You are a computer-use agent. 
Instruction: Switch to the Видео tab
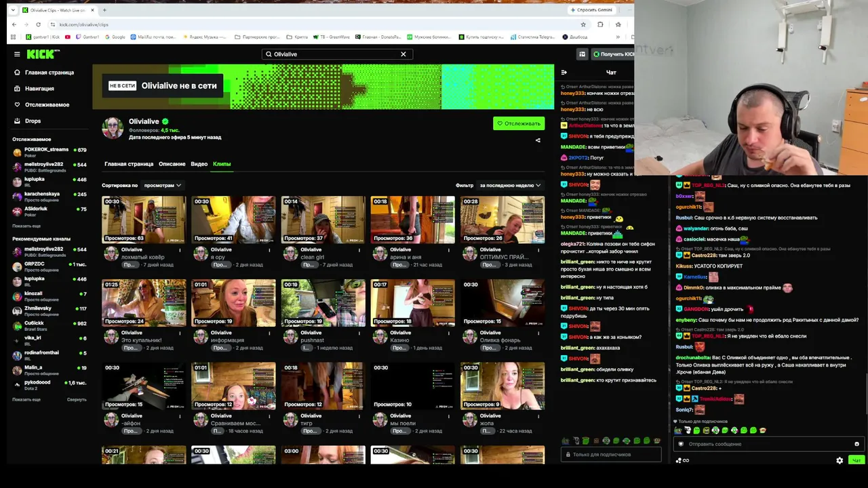pyautogui.click(x=199, y=164)
